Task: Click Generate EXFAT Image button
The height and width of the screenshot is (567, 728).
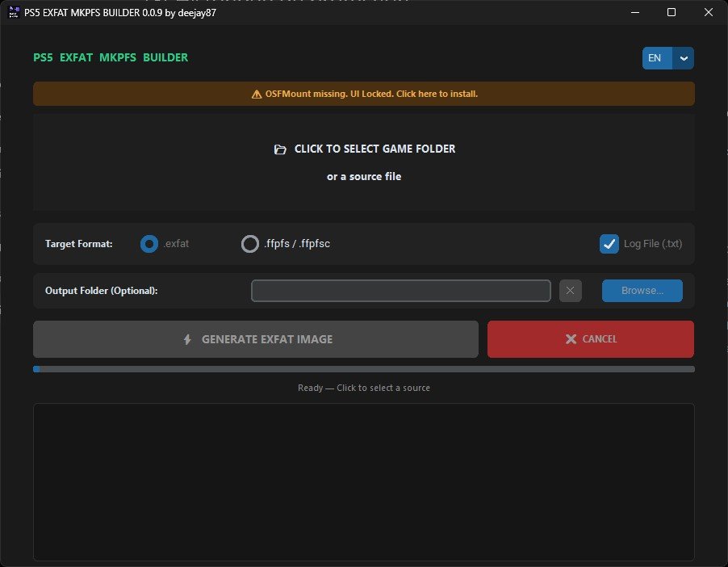Action: pyautogui.click(x=256, y=339)
